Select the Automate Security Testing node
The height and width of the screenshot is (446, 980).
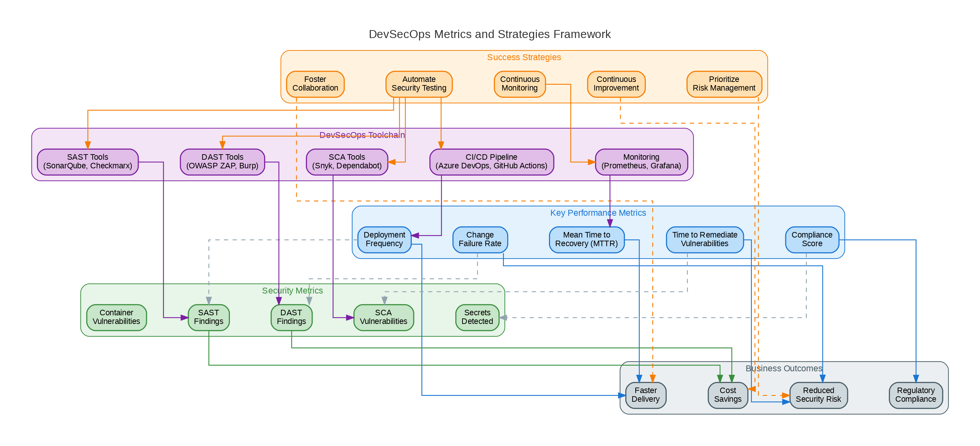pyautogui.click(x=419, y=84)
